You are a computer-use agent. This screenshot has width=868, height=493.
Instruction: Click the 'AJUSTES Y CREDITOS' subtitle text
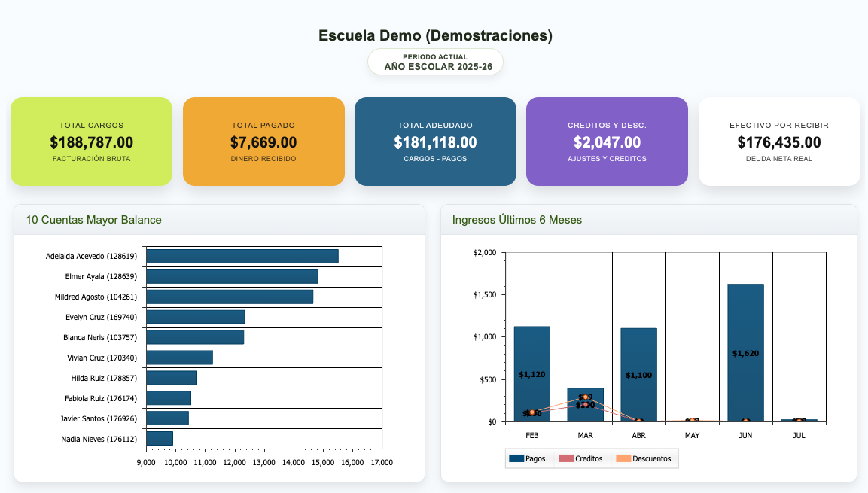pyautogui.click(x=607, y=159)
